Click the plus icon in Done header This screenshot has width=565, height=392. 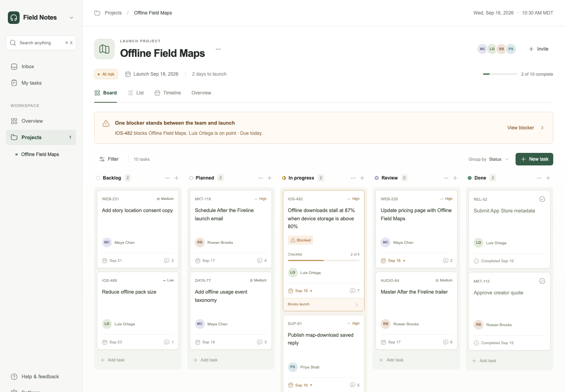pos(548,178)
